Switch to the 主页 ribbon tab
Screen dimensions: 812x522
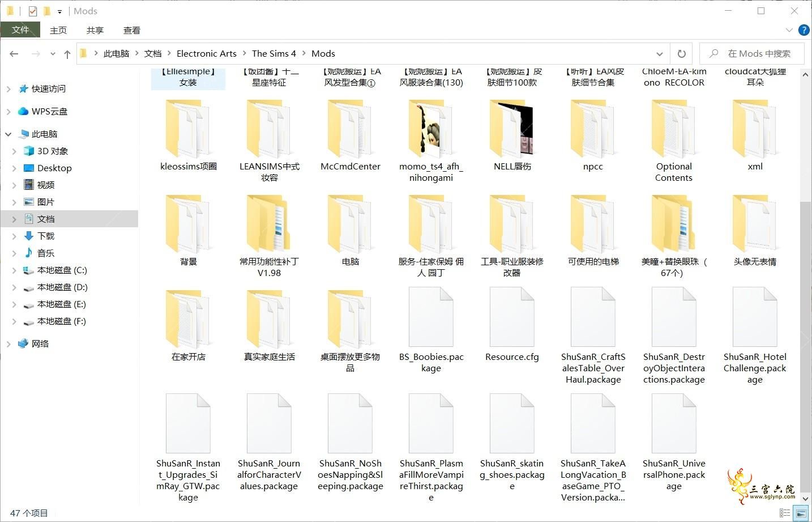point(58,30)
